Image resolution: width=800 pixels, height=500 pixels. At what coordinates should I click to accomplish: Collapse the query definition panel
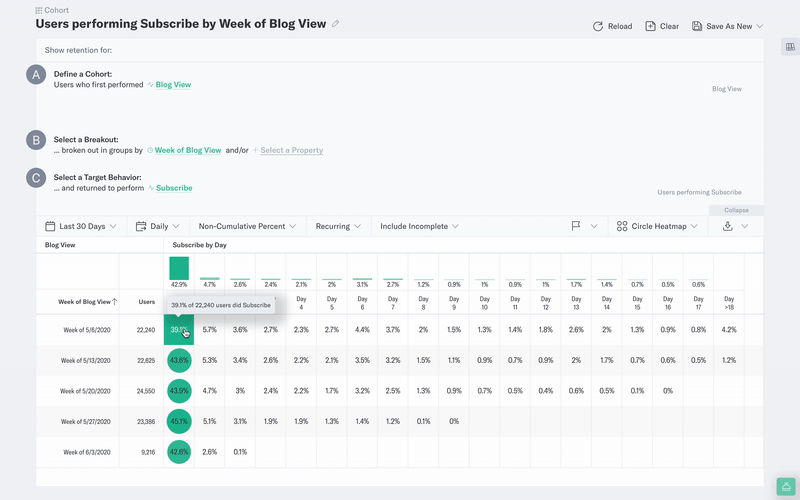click(736, 210)
